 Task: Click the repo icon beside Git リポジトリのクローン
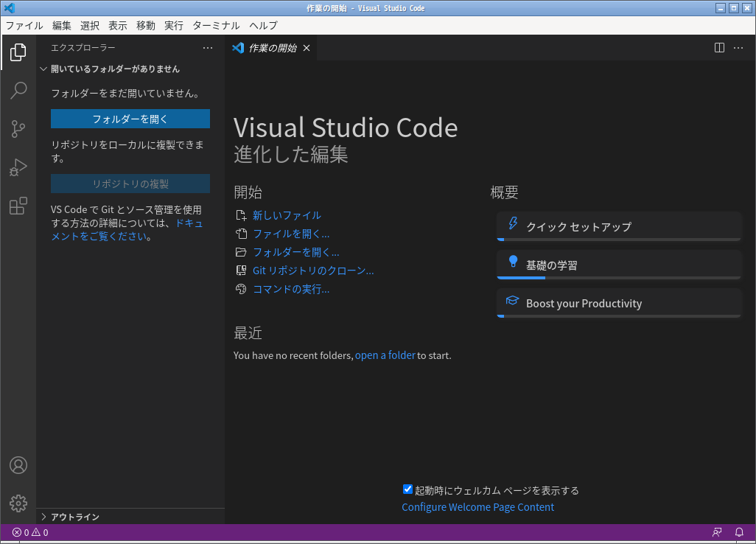241,270
